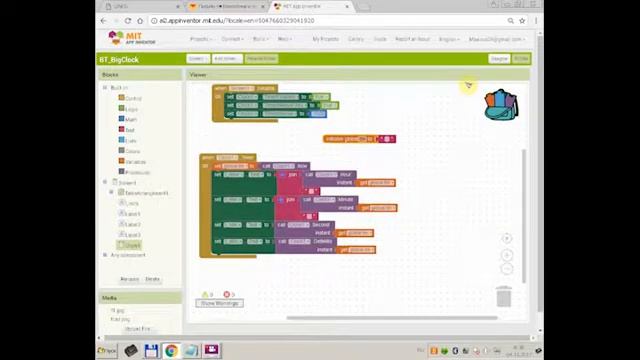Open Chrome three-dot menu
This screenshot has width=640, height=360.
(536, 21)
